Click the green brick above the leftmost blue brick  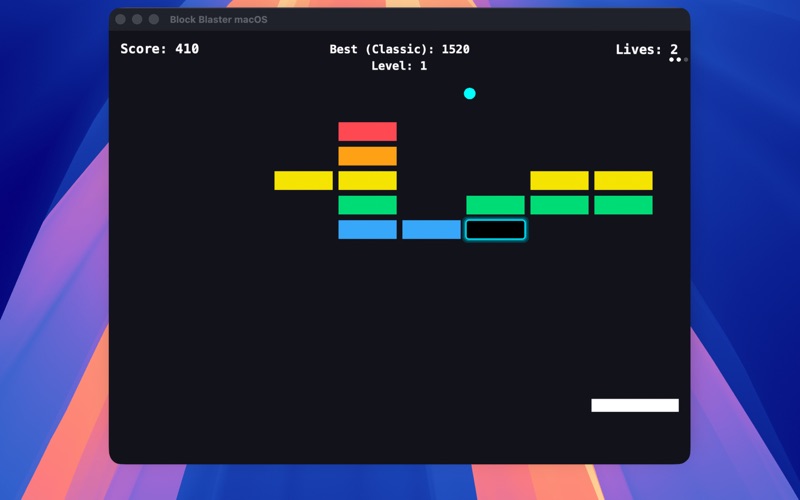pyautogui.click(x=367, y=205)
